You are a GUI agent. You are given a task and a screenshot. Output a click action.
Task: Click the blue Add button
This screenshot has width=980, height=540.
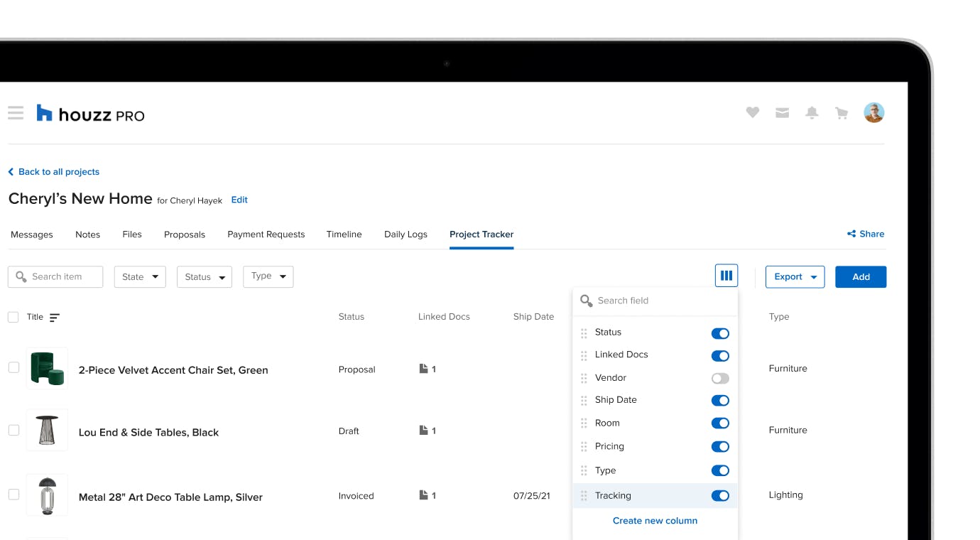click(x=860, y=277)
